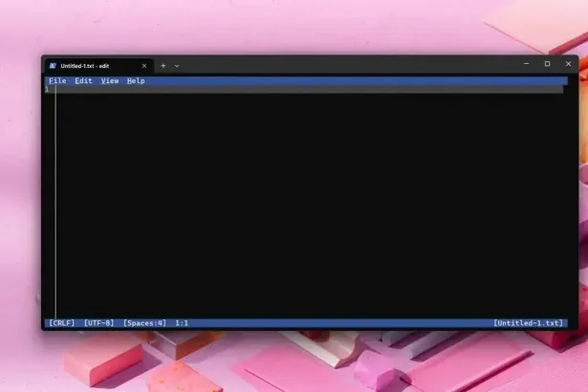The image size is (588, 392).
Task: Maximize the terminal window
Action: [547, 64]
